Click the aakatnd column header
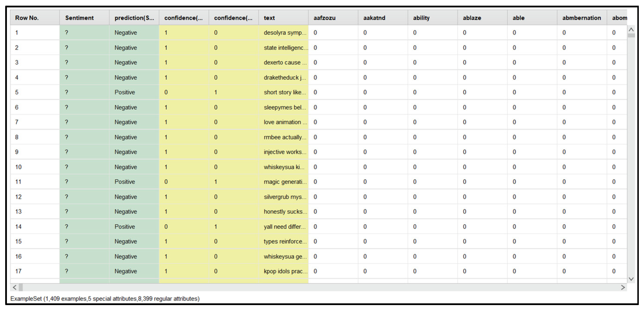The height and width of the screenshot is (310, 644). pos(383,18)
